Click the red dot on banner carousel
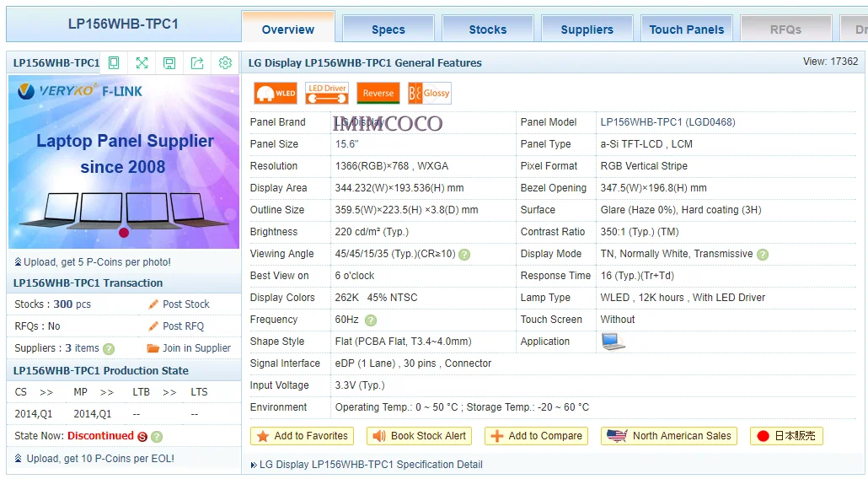 tap(124, 233)
